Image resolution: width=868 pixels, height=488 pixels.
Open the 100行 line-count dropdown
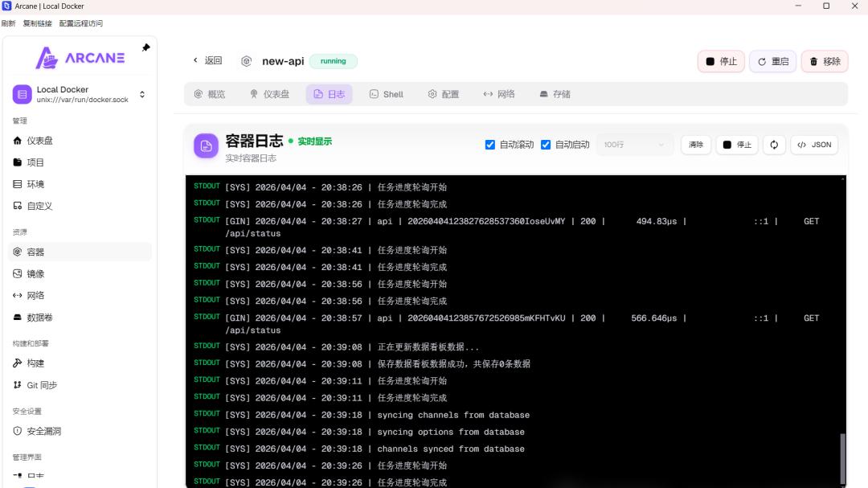pyautogui.click(x=633, y=145)
